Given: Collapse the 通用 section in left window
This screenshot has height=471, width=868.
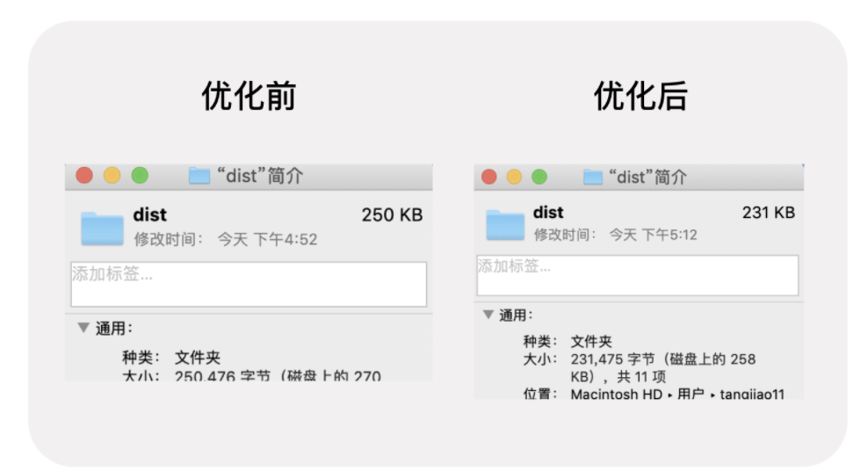Looking at the screenshot, I should [83, 328].
